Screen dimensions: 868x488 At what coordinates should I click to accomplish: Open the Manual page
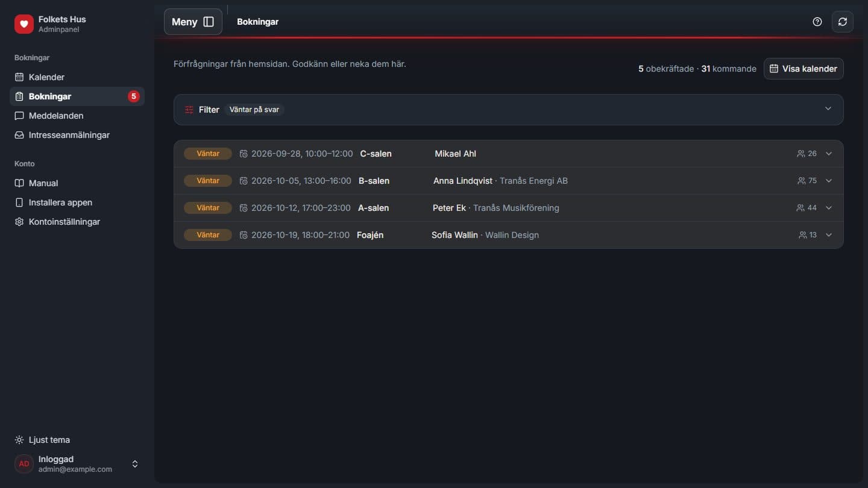[x=77, y=183]
